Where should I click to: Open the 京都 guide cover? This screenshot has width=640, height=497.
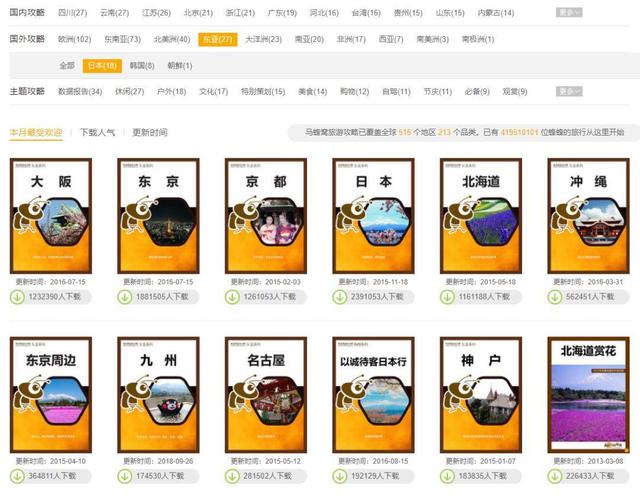[x=266, y=216]
